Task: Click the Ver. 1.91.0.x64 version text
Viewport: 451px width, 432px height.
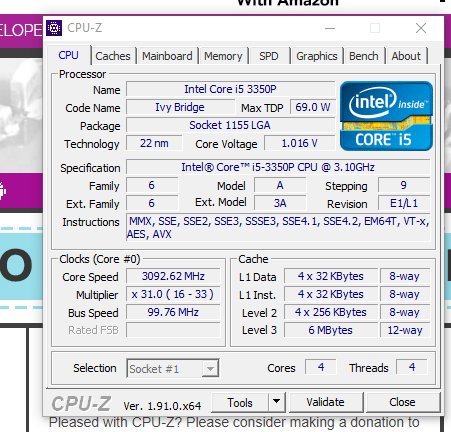Action: (x=162, y=406)
